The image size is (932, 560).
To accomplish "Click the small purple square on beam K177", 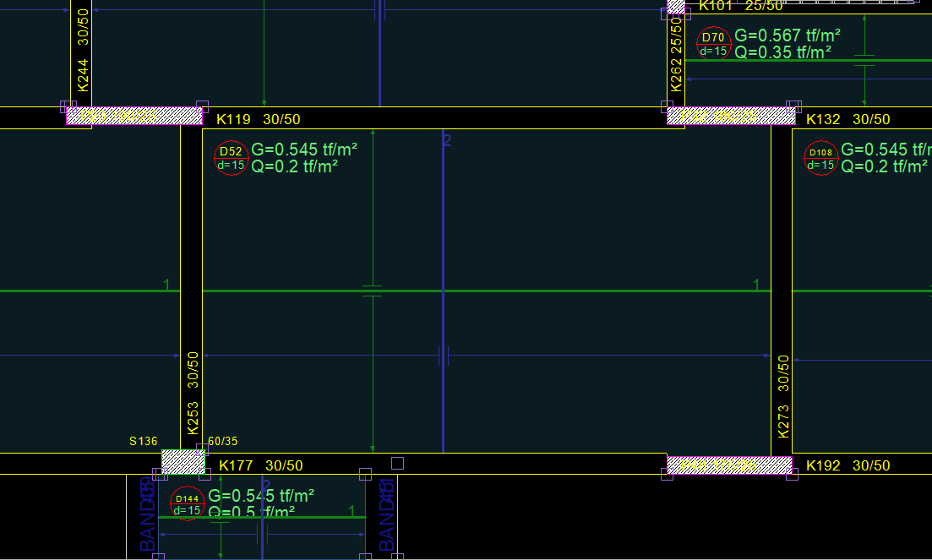I will 398,463.
